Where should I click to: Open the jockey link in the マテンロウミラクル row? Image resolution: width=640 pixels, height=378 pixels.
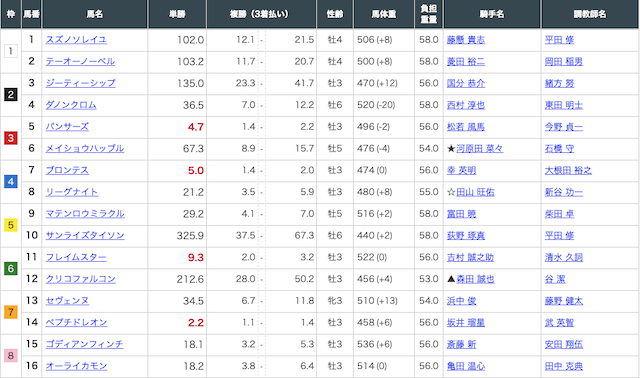(461, 213)
